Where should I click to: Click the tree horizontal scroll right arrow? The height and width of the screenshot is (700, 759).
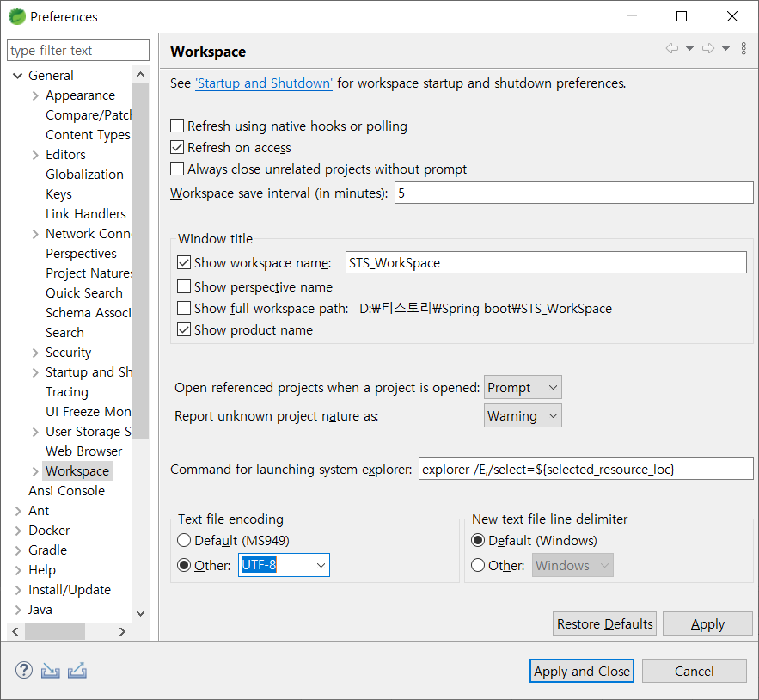(122, 632)
